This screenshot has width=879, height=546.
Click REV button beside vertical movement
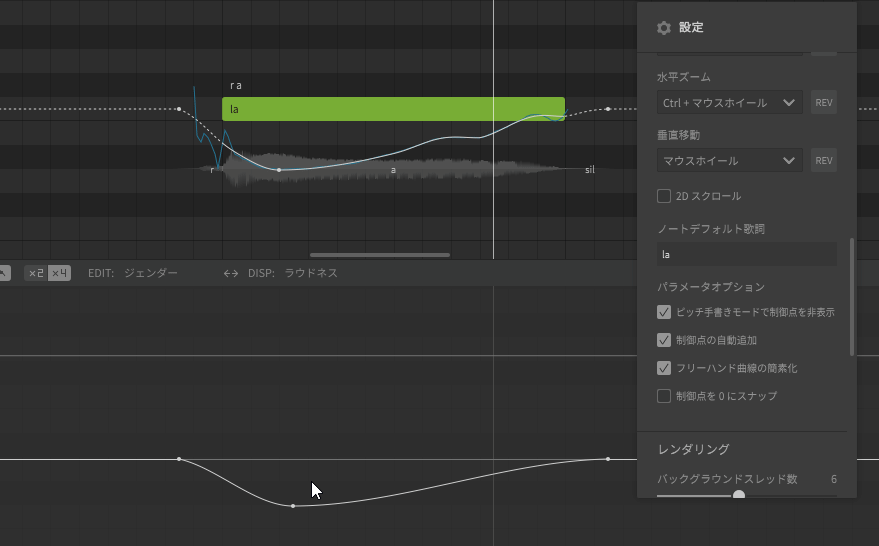pyautogui.click(x=824, y=161)
